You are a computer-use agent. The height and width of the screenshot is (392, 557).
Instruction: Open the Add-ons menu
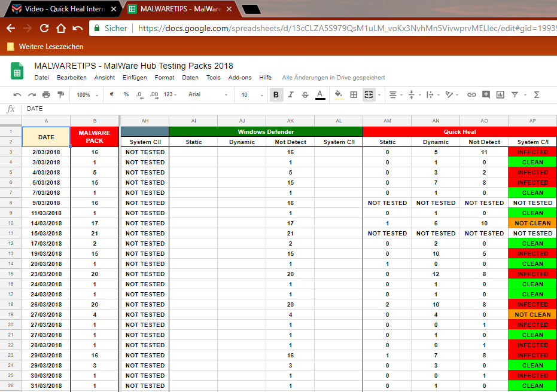240,78
